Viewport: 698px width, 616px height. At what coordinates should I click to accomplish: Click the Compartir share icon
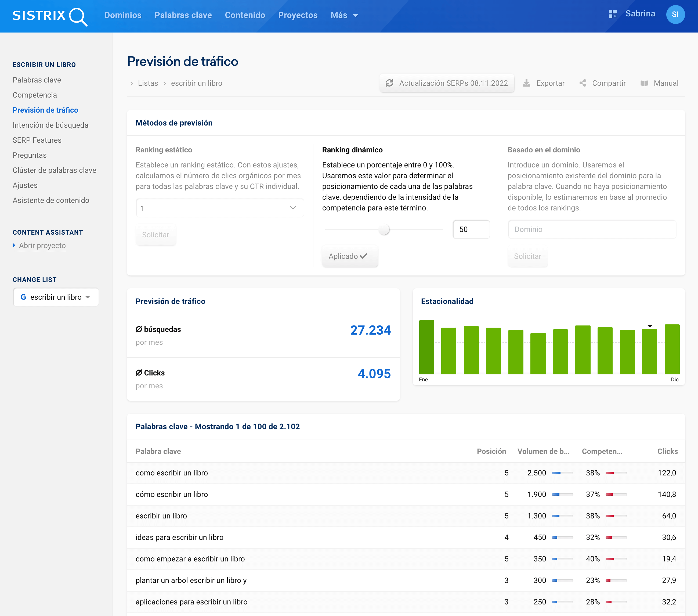(x=583, y=83)
